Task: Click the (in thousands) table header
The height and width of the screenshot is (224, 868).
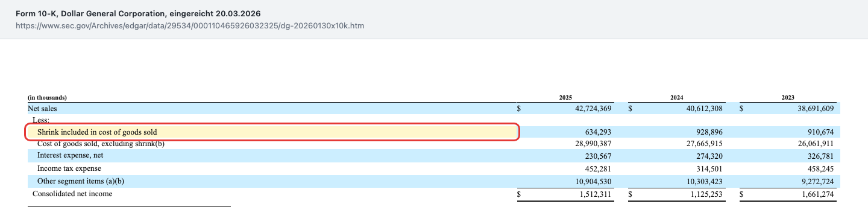Action: pyautogui.click(x=47, y=97)
